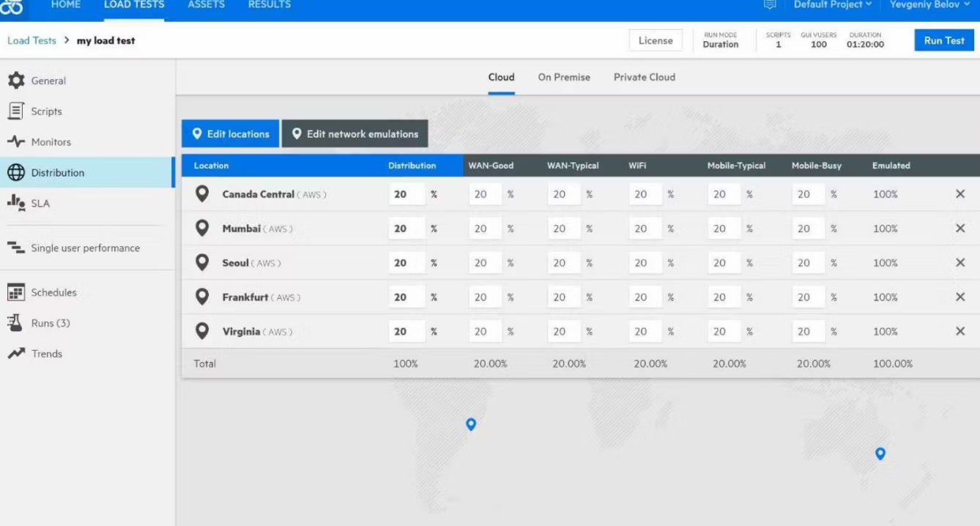The image size is (980, 526).
Task: Switch to the Private Cloud tab
Action: (645, 77)
